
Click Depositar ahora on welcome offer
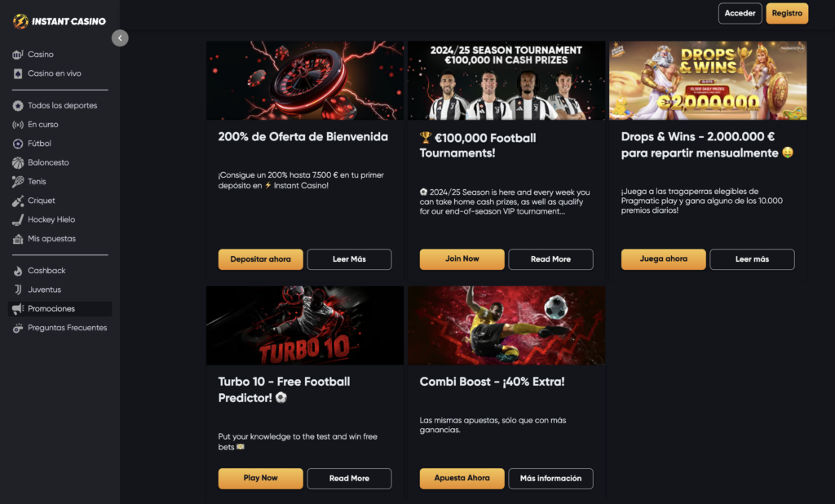tap(260, 259)
